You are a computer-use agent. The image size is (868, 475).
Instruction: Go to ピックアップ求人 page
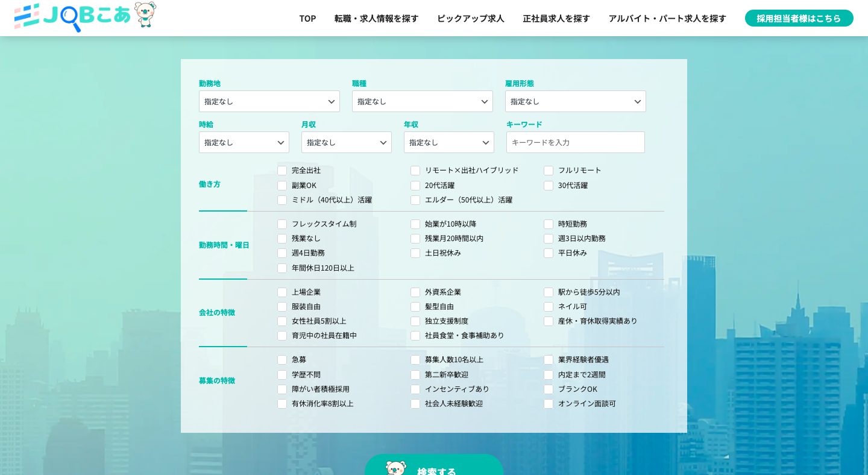[x=470, y=18]
